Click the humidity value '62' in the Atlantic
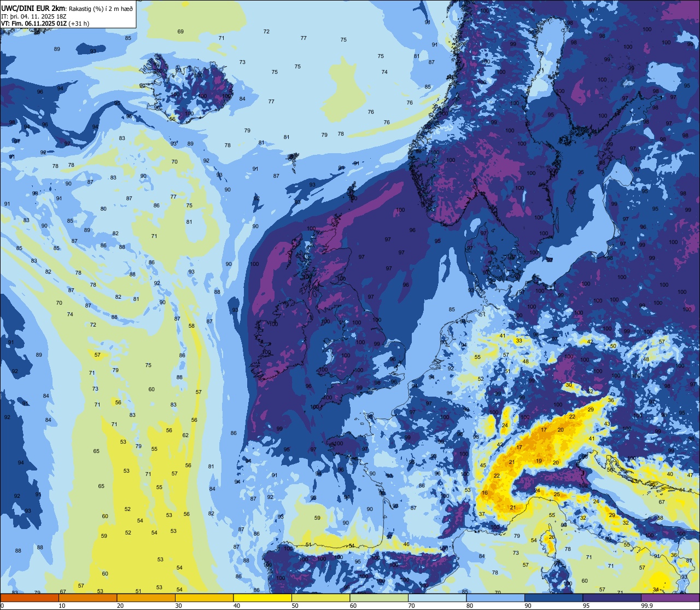The image size is (700, 610). [x=185, y=435]
